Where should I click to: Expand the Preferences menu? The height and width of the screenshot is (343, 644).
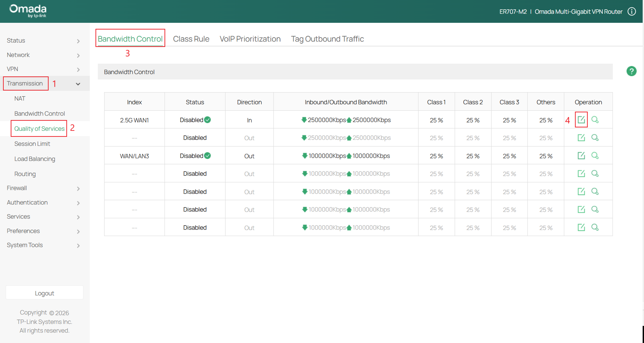pos(45,231)
